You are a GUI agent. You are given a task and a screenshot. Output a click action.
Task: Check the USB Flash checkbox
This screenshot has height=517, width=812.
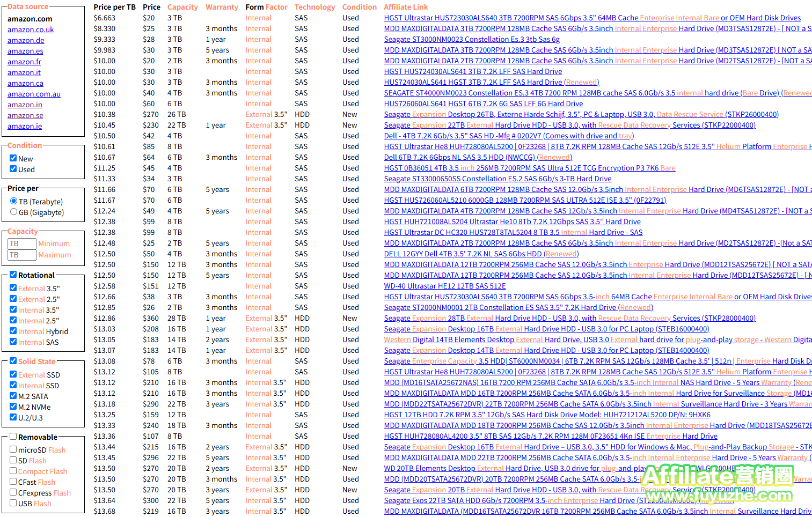coord(13,503)
